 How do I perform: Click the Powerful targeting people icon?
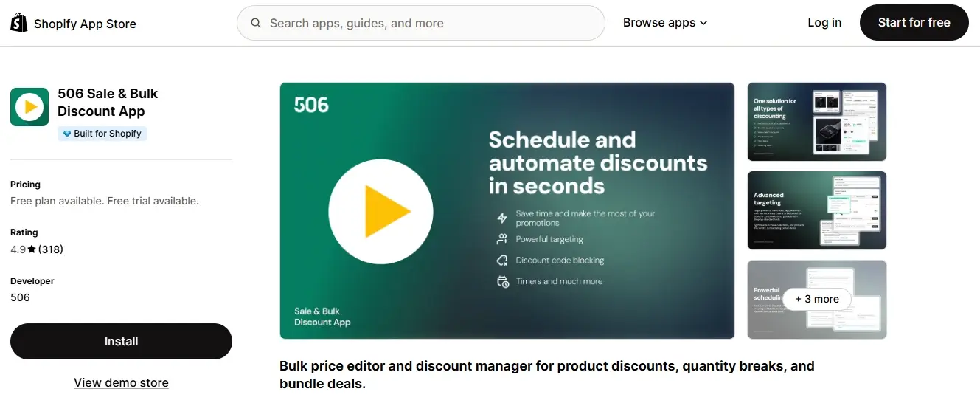[502, 239]
